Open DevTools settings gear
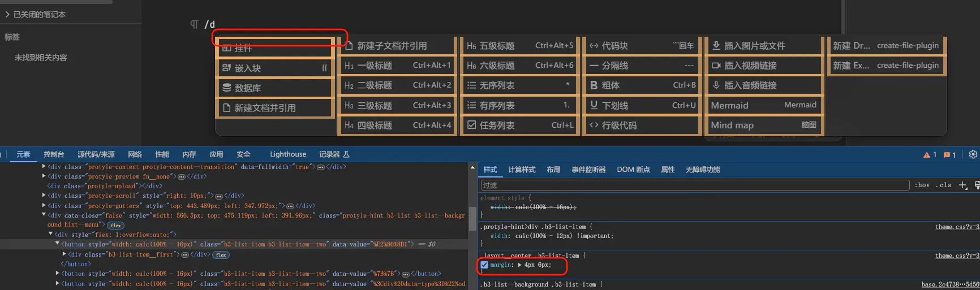Image resolution: width=980 pixels, height=290 pixels. click(x=973, y=154)
